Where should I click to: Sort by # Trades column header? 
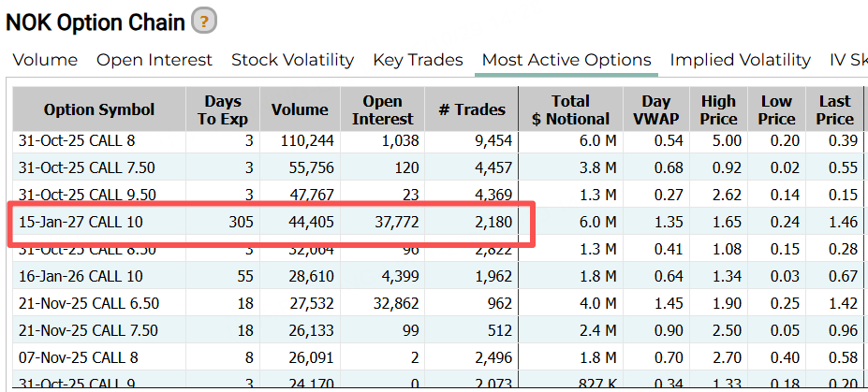click(x=472, y=109)
